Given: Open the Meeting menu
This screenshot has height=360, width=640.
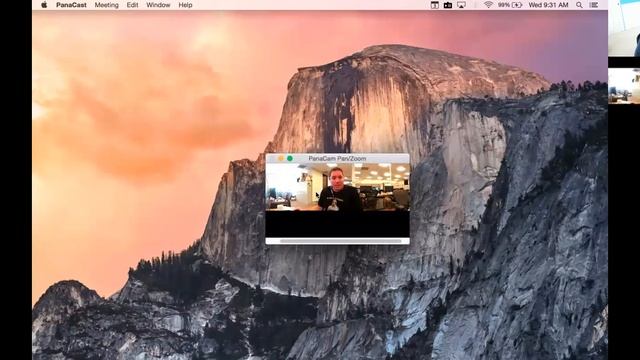Looking at the screenshot, I should (107, 5).
